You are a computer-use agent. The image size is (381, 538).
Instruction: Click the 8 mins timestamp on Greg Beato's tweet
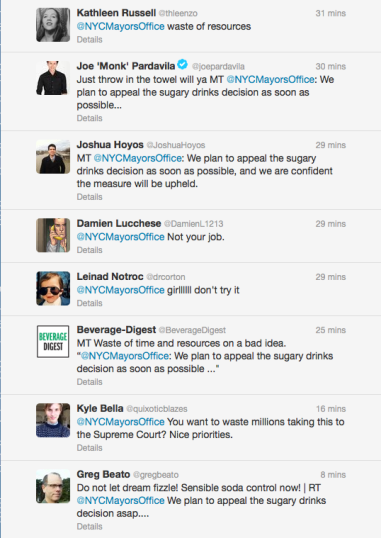pos(333,475)
